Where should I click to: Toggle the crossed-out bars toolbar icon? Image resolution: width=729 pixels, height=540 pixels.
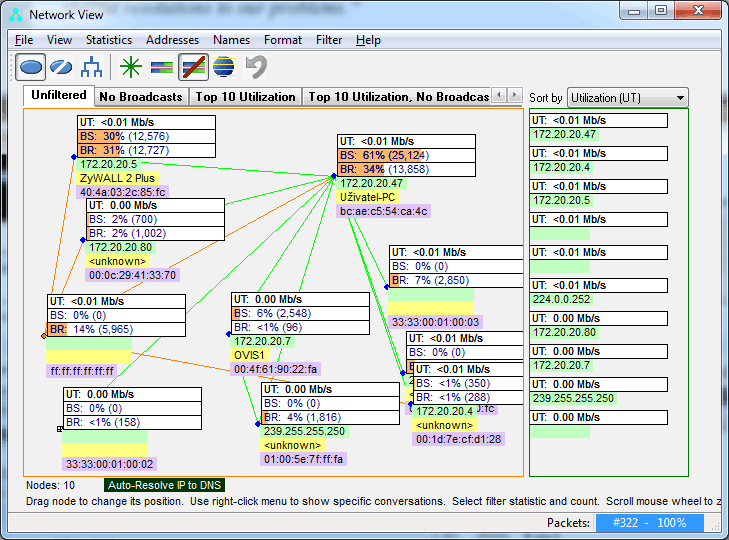click(193, 68)
